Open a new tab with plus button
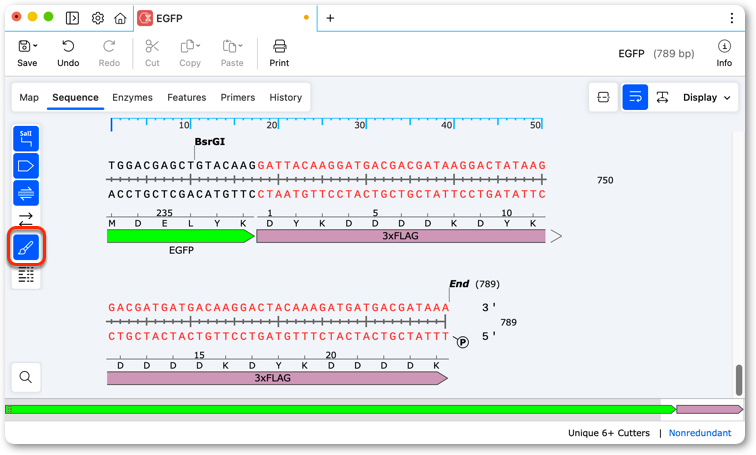The height and width of the screenshot is (455, 756). (330, 18)
